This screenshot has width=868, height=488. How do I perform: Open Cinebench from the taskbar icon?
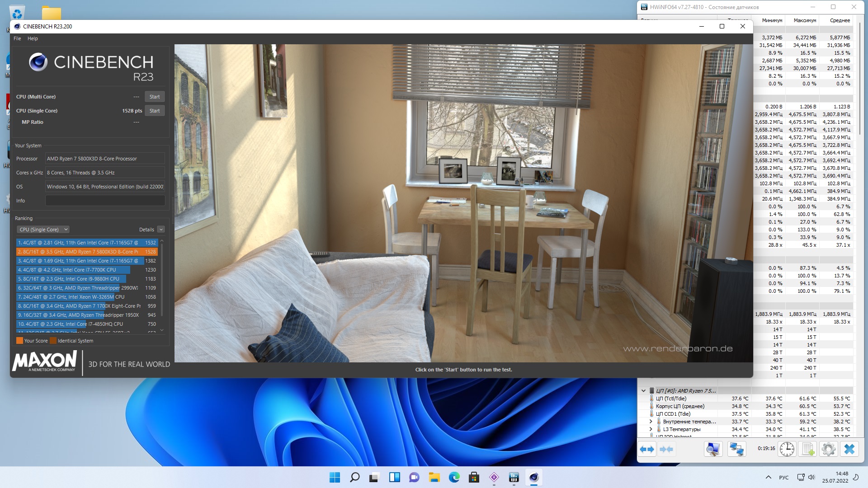[x=534, y=477]
